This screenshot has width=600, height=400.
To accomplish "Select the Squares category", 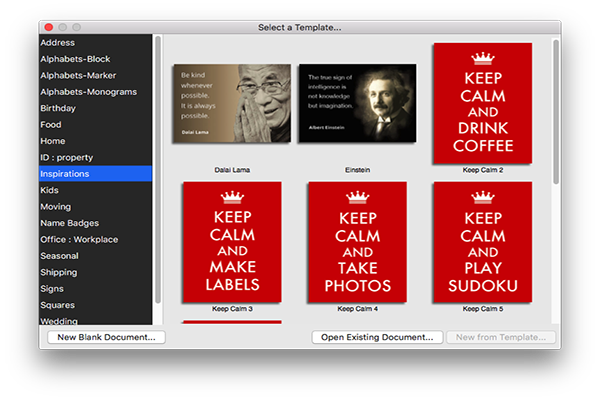I will [x=95, y=305].
